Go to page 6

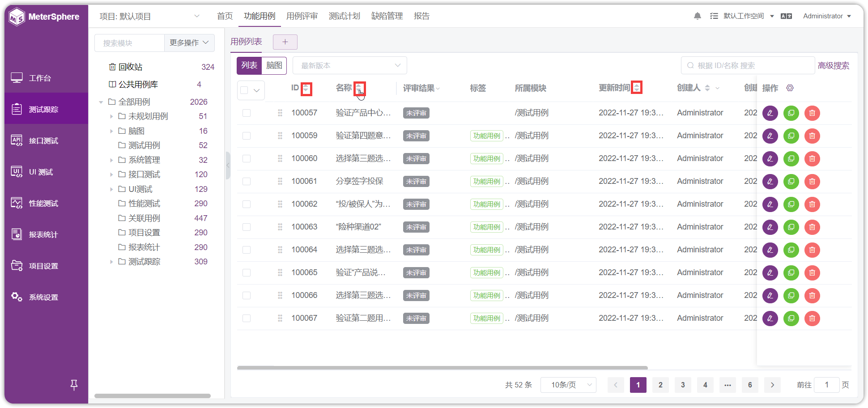pos(750,385)
